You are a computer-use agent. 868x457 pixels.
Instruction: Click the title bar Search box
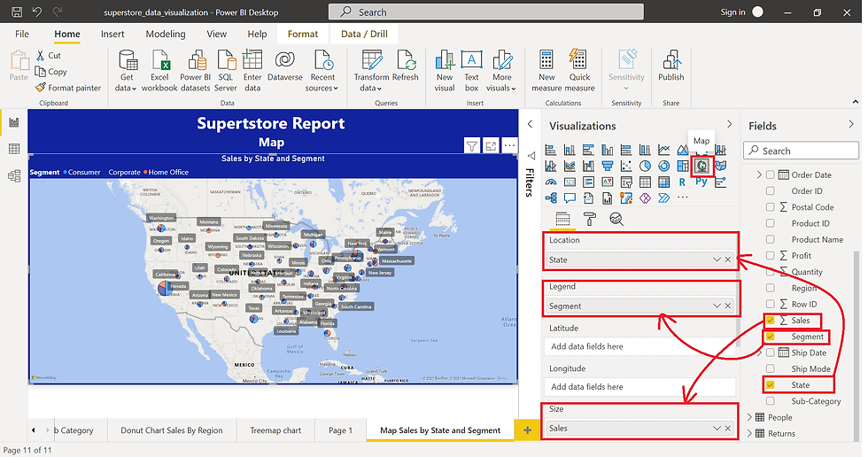coord(486,12)
